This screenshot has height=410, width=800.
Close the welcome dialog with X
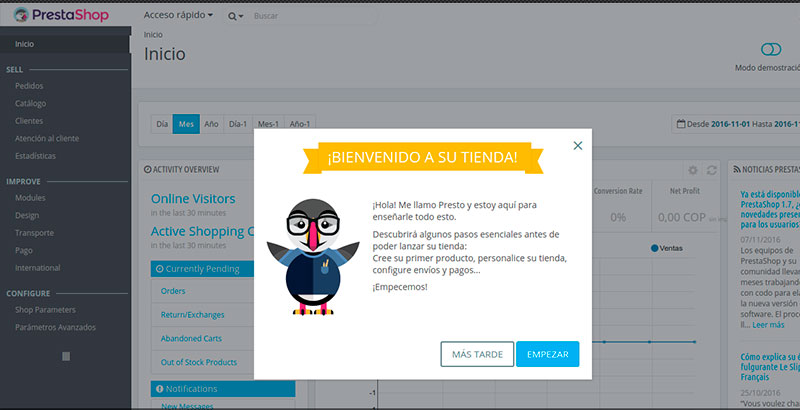click(578, 146)
